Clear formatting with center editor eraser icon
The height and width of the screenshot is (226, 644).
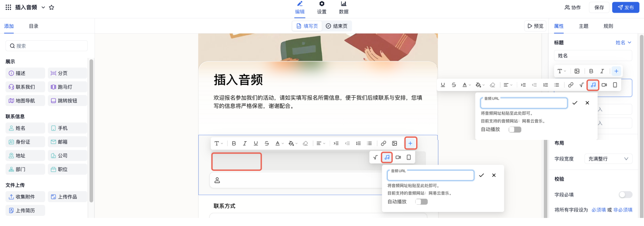305,143
